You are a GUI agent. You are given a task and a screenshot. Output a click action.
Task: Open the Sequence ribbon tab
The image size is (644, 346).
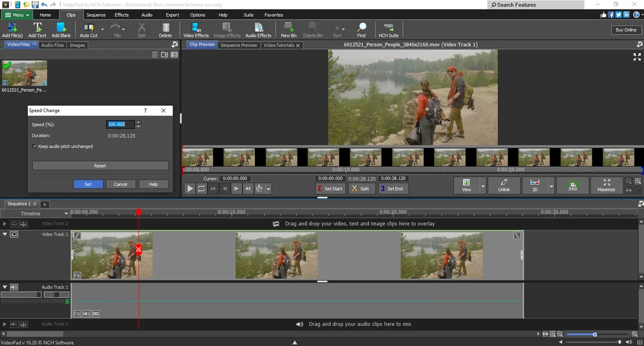[x=96, y=15]
